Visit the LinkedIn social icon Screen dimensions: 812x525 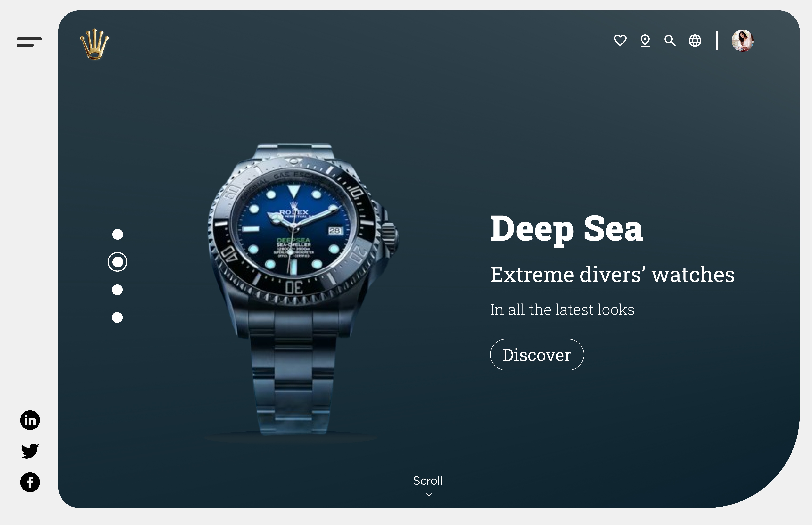pyautogui.click(x=30, y=420)
